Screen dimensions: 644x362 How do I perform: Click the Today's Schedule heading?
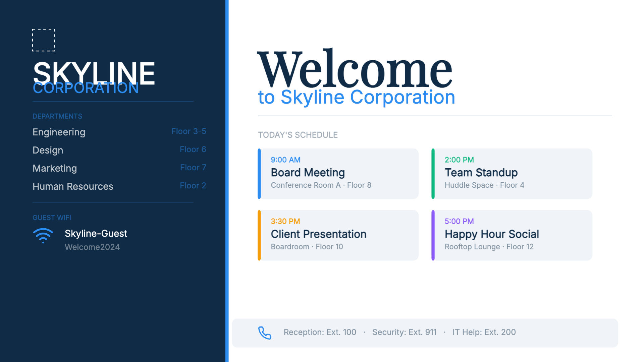click(x=298, y=135)
